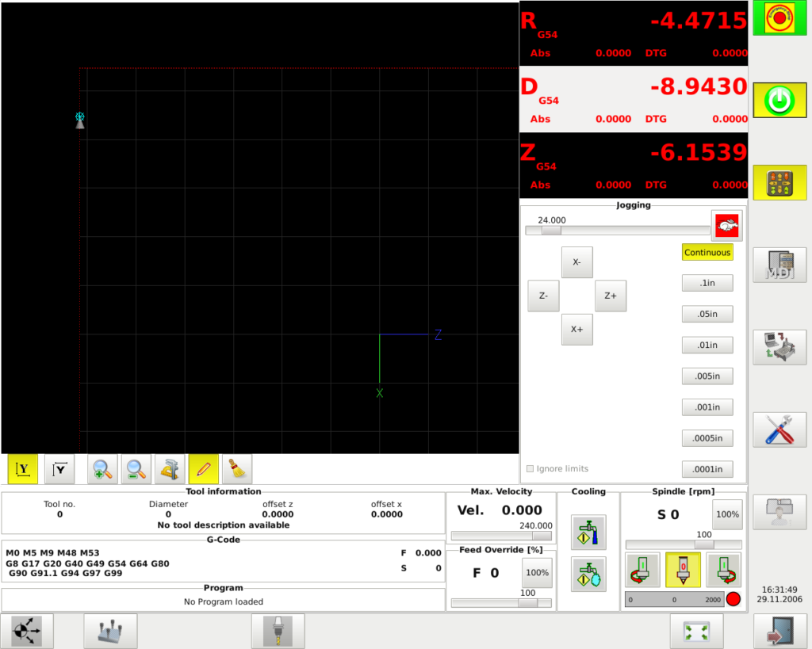
Task: Toggle the machine power button
Action: pos(779,100)
